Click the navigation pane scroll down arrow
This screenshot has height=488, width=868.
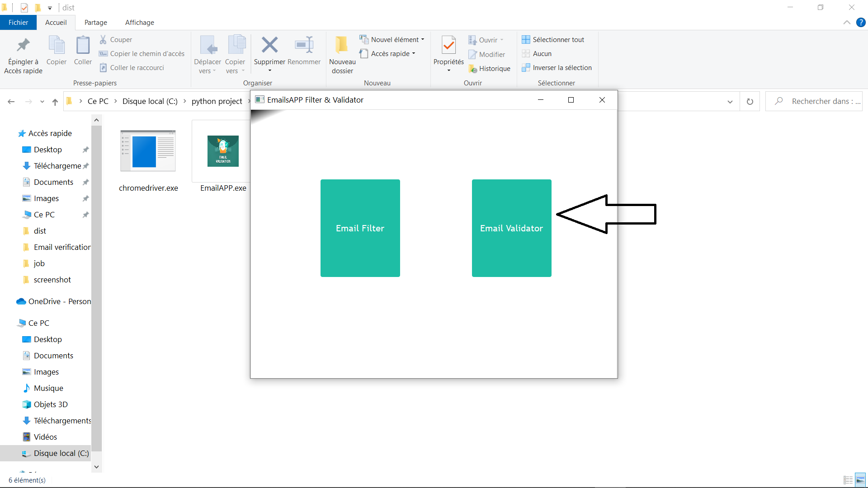pos(96,467)
